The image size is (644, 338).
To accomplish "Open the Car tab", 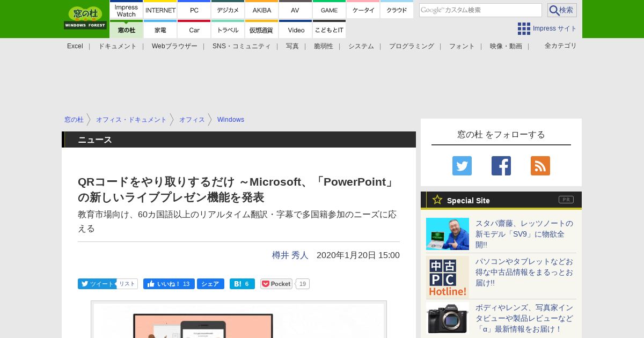I will (x=194, y=30).
